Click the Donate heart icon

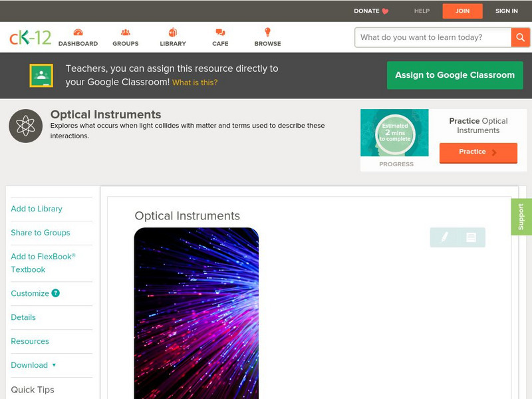click(385, 11)
